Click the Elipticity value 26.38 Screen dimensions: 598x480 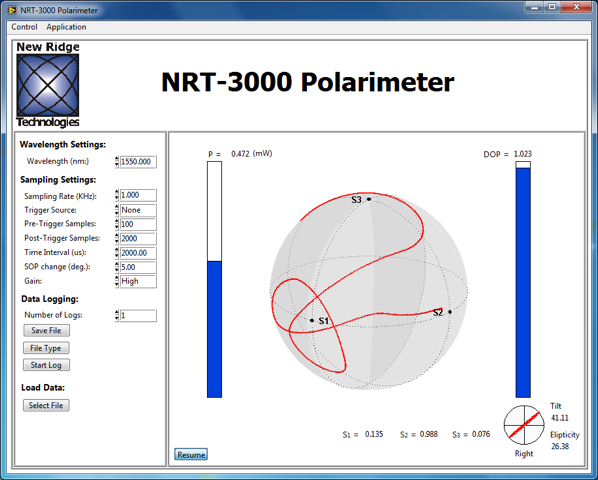[x=560, y=446]
